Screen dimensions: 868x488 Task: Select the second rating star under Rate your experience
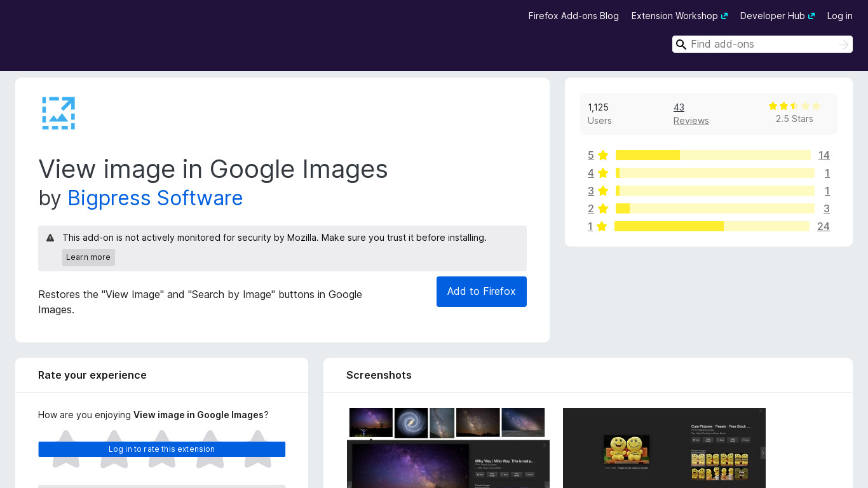coord(114,449)
